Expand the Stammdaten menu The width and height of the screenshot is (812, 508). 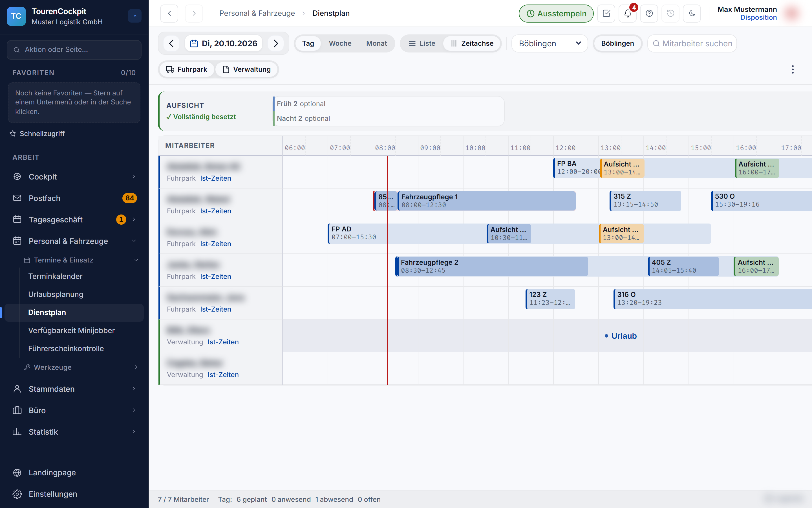[x=134, y=389]
